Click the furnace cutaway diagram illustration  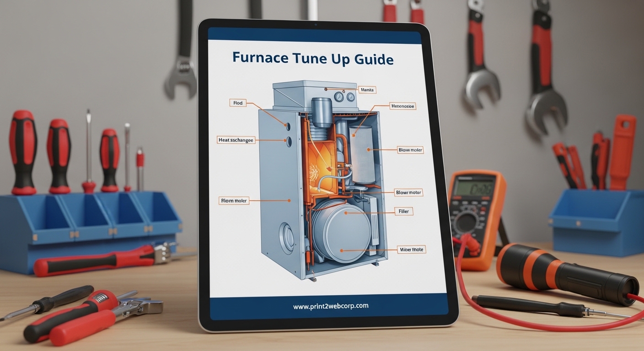coord(322,181)
